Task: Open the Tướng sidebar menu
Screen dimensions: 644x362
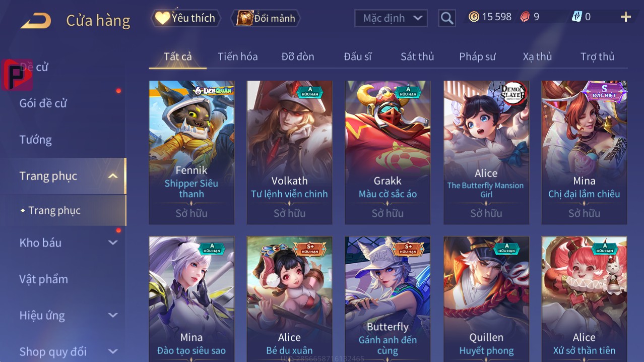Action: 35,140
